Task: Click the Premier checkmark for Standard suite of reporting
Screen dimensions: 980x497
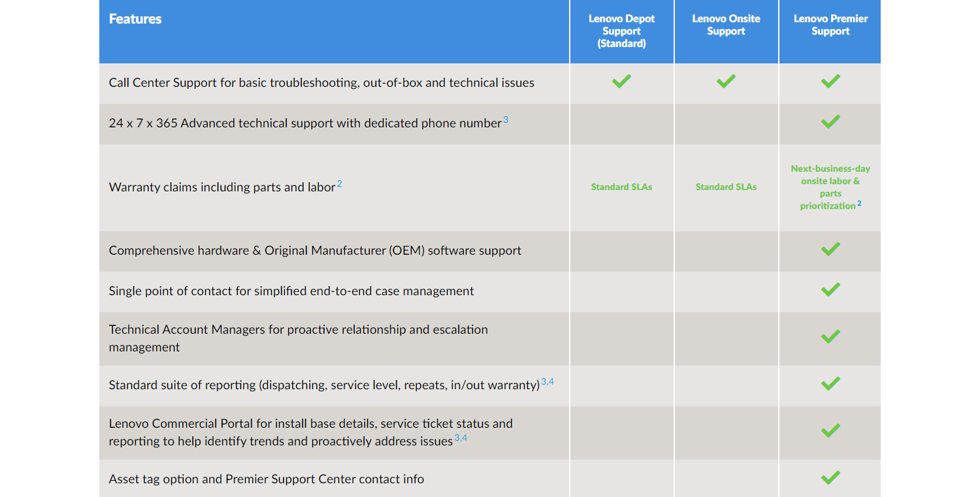Action: (830, 384)
